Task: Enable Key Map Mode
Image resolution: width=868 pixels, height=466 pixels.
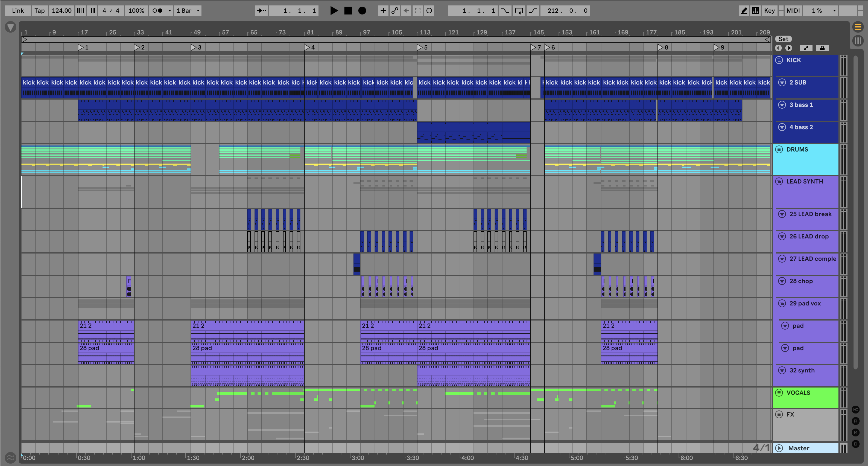Action: [x=769, y=11]
